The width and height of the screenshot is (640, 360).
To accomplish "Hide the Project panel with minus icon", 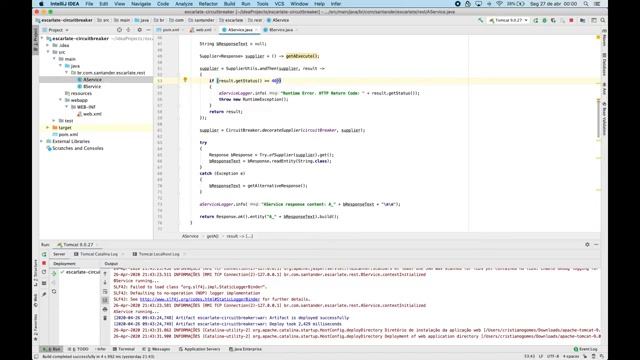I will [148, 30].
